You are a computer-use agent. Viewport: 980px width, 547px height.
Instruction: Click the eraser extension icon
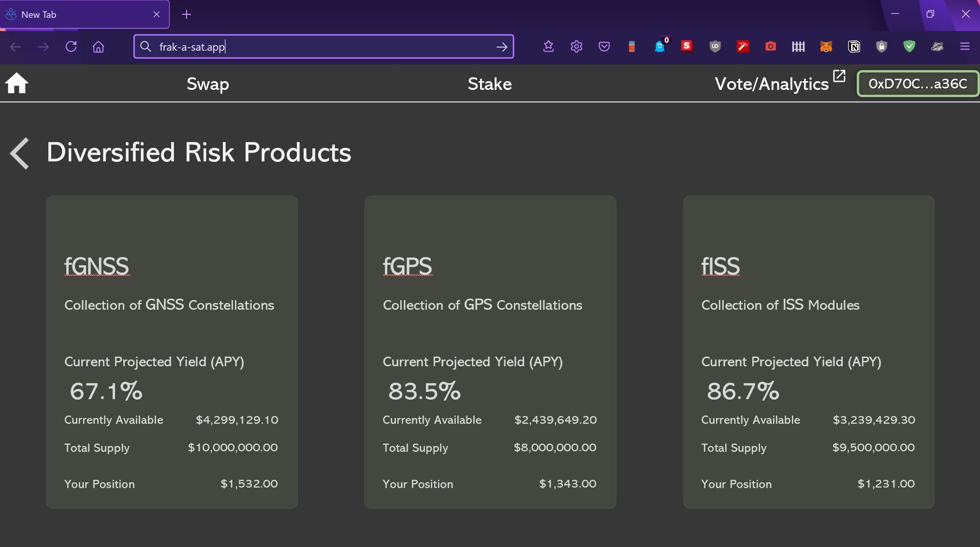click(631, 46)
